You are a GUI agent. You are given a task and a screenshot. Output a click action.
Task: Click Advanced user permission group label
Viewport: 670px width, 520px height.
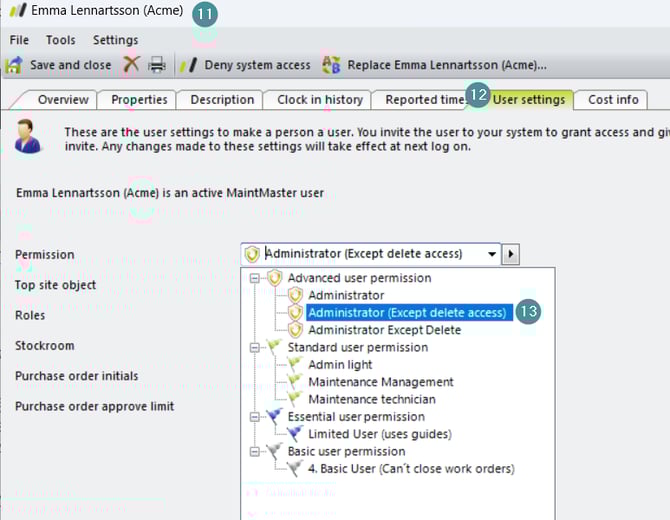pyautogui.click(x=359, y=278)
